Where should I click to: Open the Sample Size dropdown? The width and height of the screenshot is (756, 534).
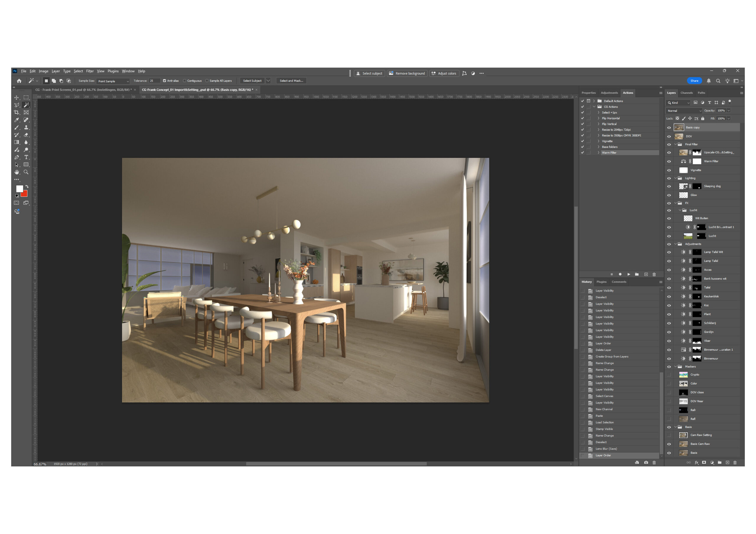113,81
